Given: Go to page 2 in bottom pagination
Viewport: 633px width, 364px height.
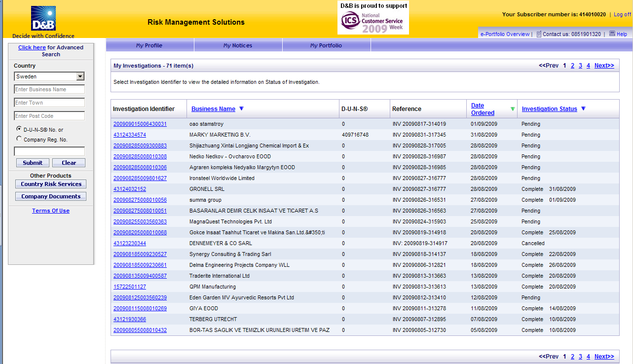Looking at the screenshot, I should tap(572, 357).
